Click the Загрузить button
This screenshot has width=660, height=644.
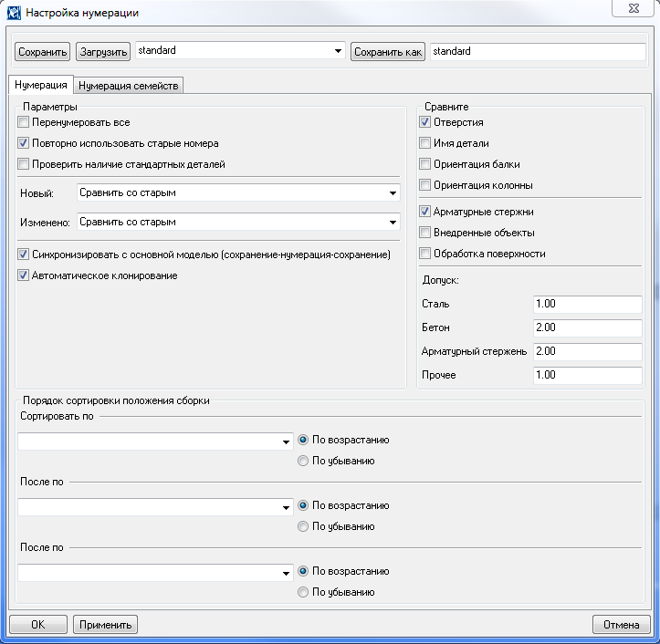103,52
